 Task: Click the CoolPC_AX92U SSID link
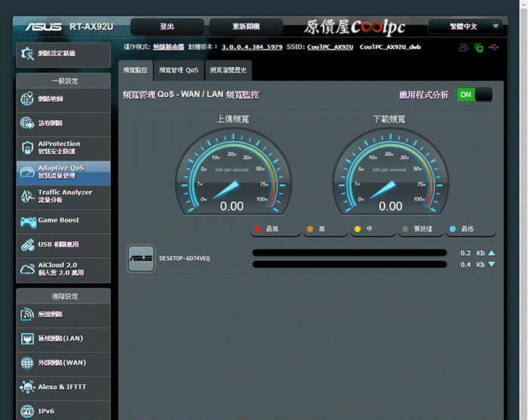330,47
